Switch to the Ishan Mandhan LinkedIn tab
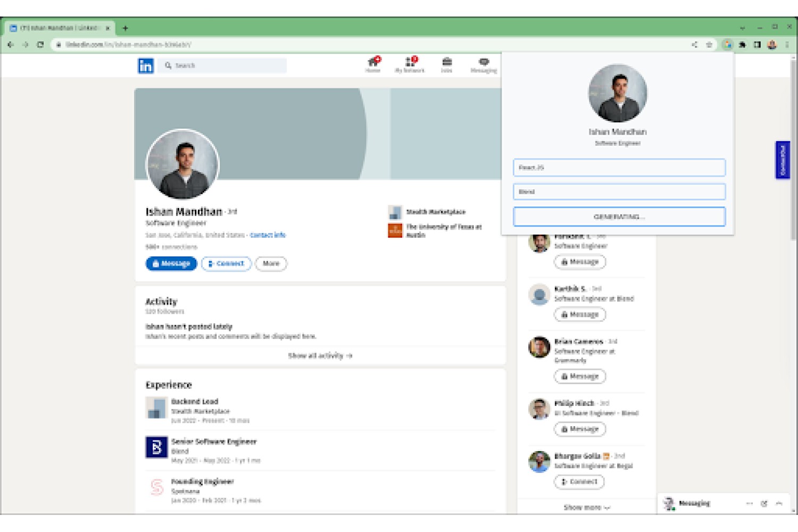 (59, 28)
